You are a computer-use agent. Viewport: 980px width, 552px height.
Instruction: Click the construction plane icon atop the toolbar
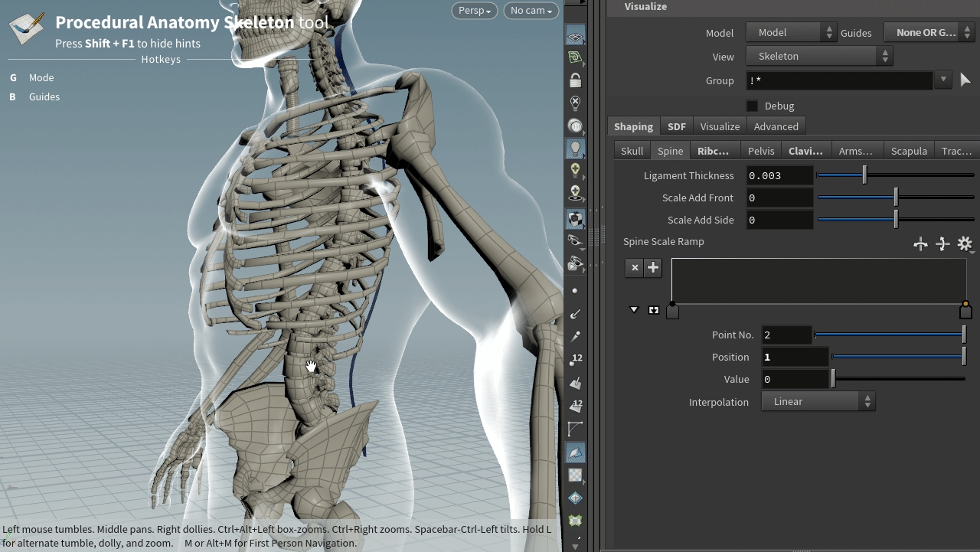coord(575,35)
